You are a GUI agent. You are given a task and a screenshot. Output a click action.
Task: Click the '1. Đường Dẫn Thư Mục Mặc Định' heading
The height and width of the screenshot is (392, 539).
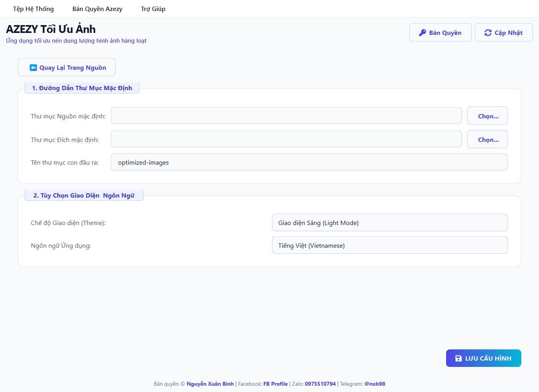tap(82, 88)
